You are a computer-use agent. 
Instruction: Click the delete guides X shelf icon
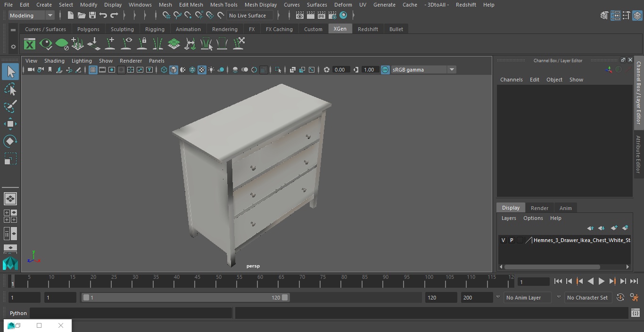[238, 44]
